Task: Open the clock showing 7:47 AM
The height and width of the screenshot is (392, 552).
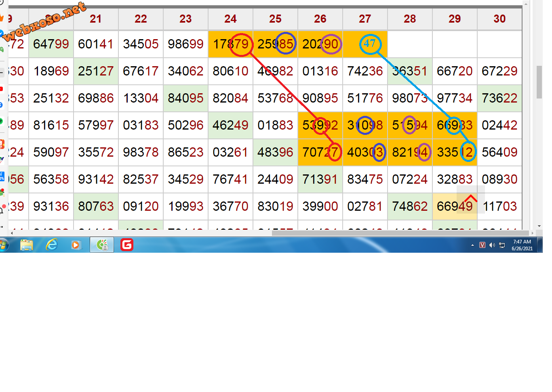Action: click(x=522, y=245)
